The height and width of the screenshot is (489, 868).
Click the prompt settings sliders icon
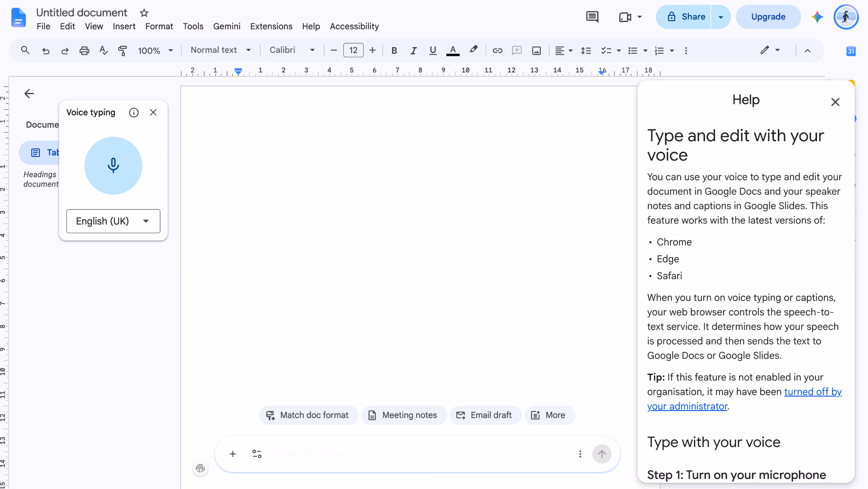coord(257,454)
